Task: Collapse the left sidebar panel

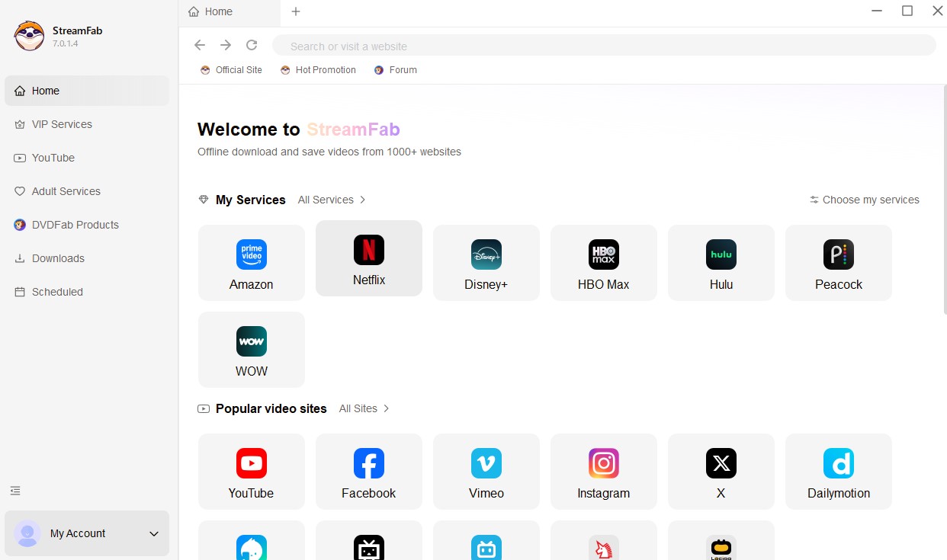Action: [x=15, y=491]
